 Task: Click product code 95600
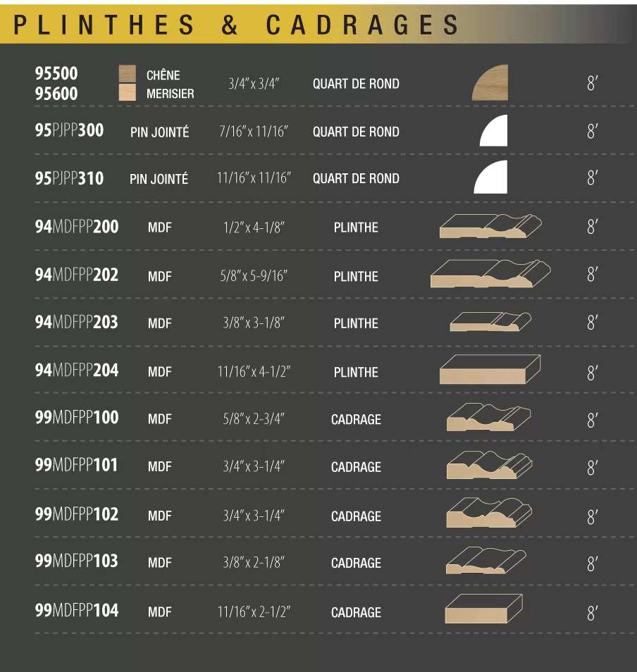tap(56, 94)
